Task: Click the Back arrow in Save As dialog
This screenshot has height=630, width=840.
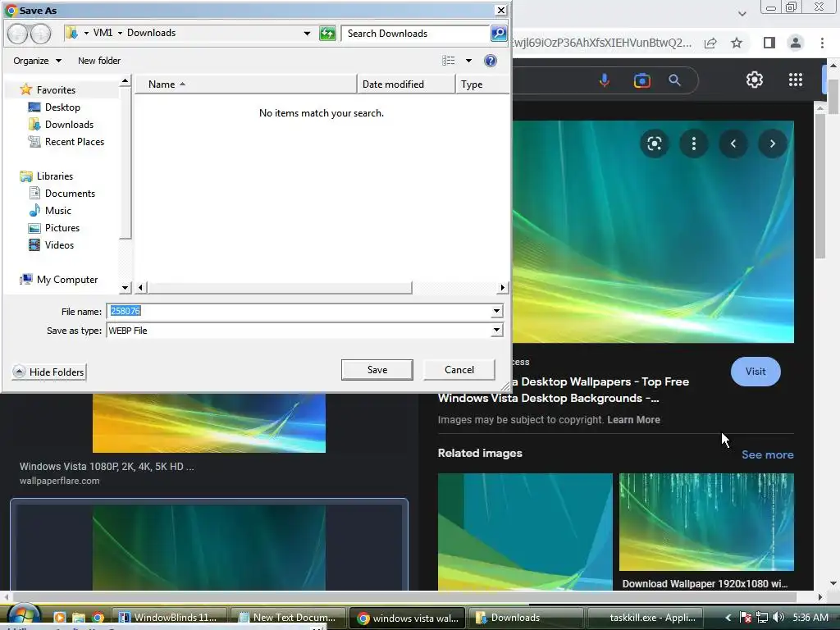Action: (x=18, y=34)
